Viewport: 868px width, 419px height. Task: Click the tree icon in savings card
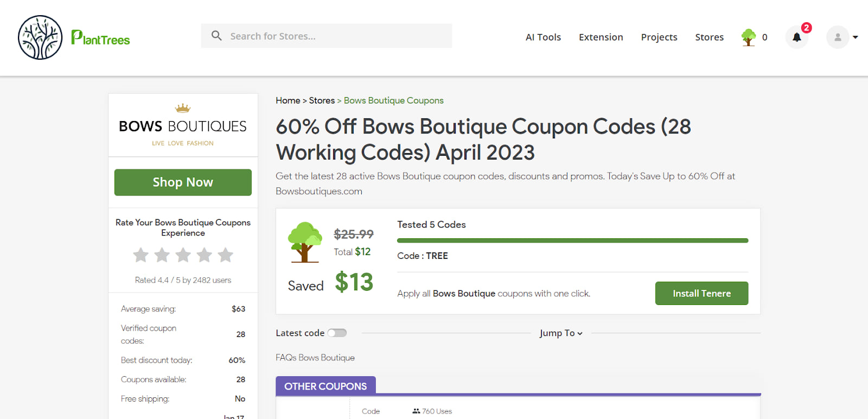tap(305, 242)
